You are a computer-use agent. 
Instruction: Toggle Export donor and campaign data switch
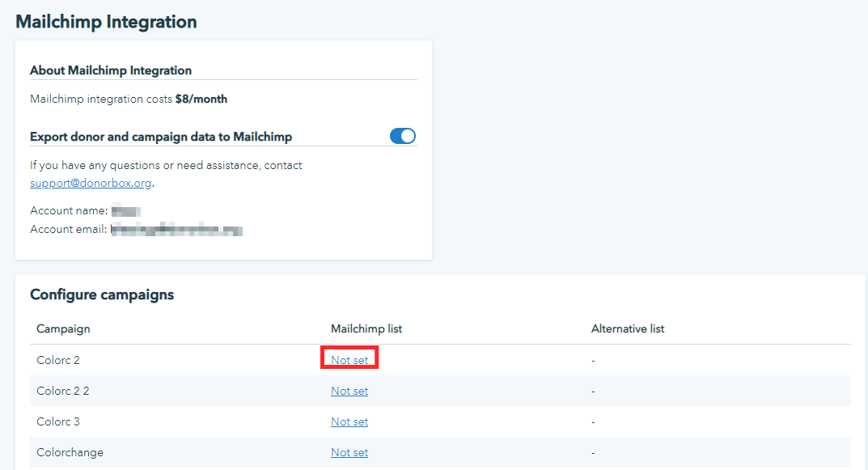[402, 136]
